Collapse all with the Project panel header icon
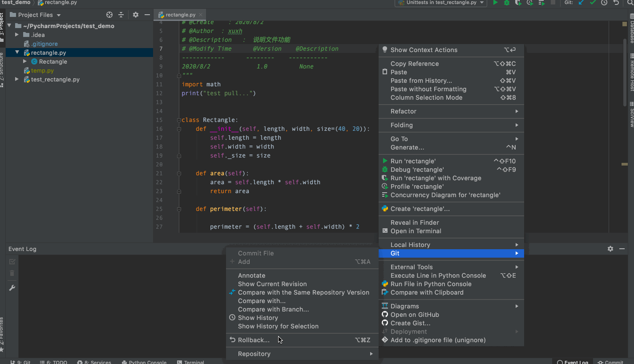The height and width of the screenshot is (364, 634). coord(121,15)
